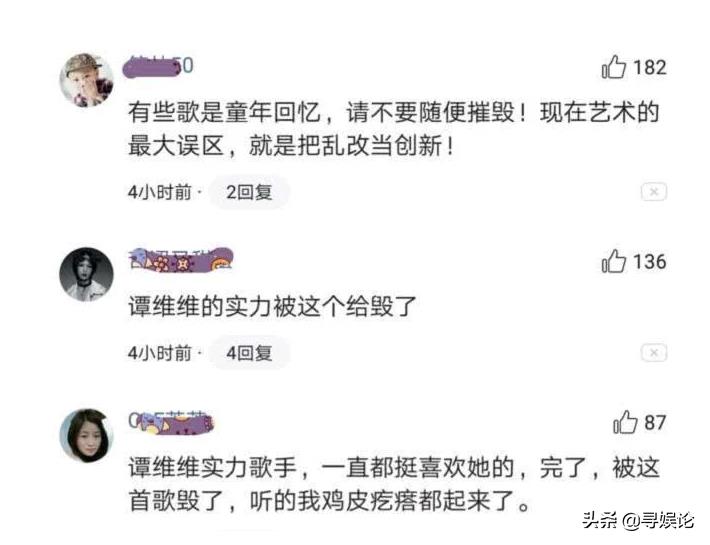Dismiss the comment with the 2回复 button
Image resolution: width=710 pixels, height=545 pixels.
[x=654, y=192]
